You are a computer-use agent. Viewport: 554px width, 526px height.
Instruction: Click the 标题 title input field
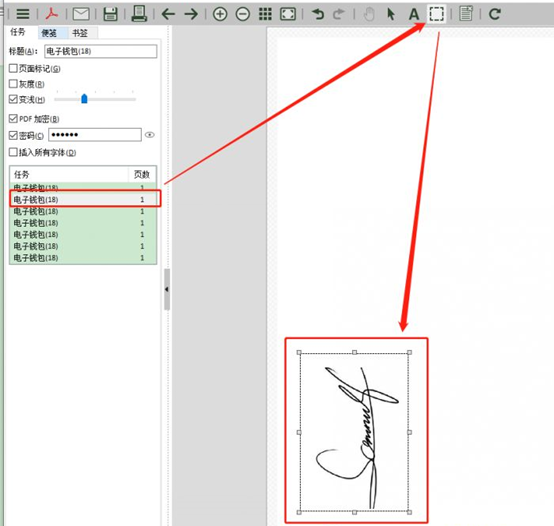pyautogui.click(x=101, y=51)
